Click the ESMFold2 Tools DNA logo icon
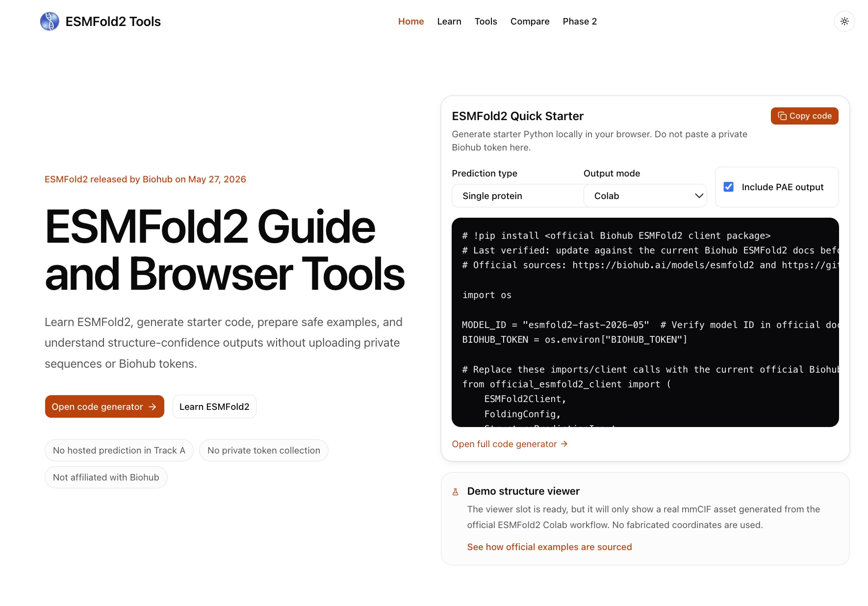 [50, 22]
